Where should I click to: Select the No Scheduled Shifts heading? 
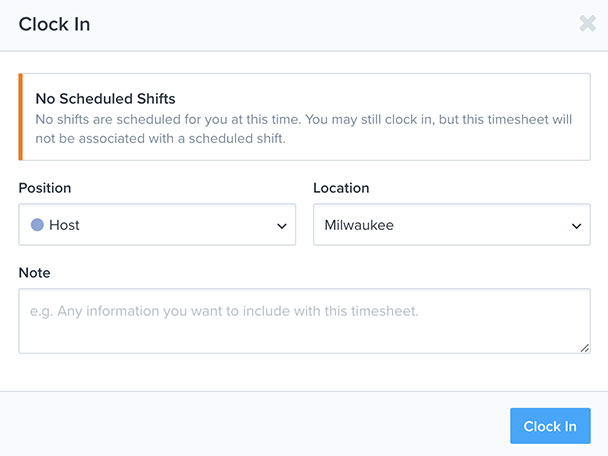[105, 98]
